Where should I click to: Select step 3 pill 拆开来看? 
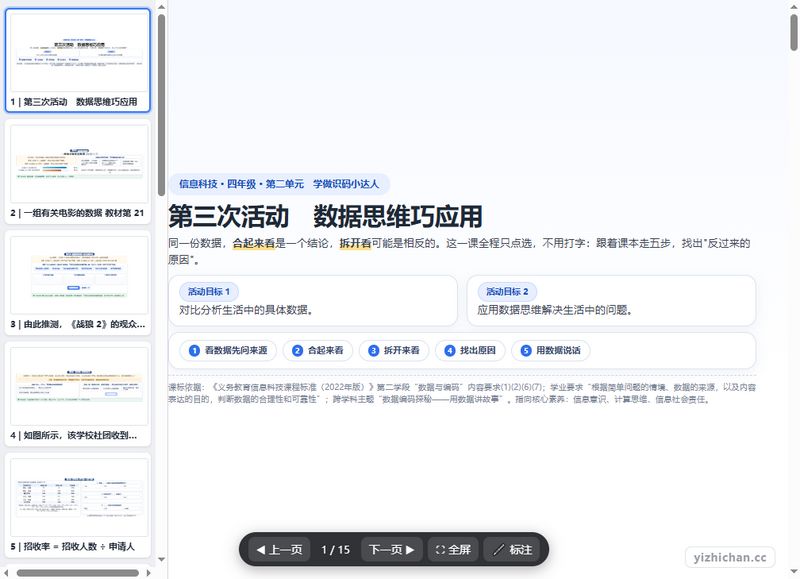(394, 350)
